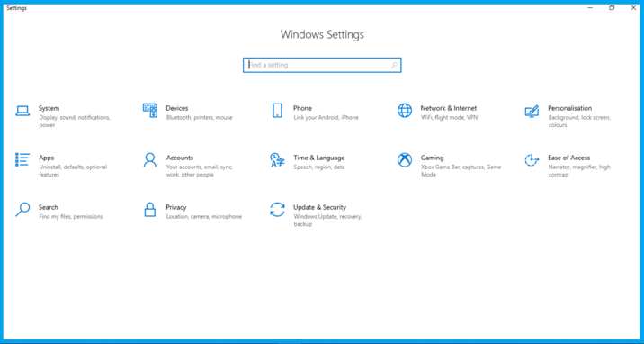
Task: Focus the Find a setting box
Action: 322,65
